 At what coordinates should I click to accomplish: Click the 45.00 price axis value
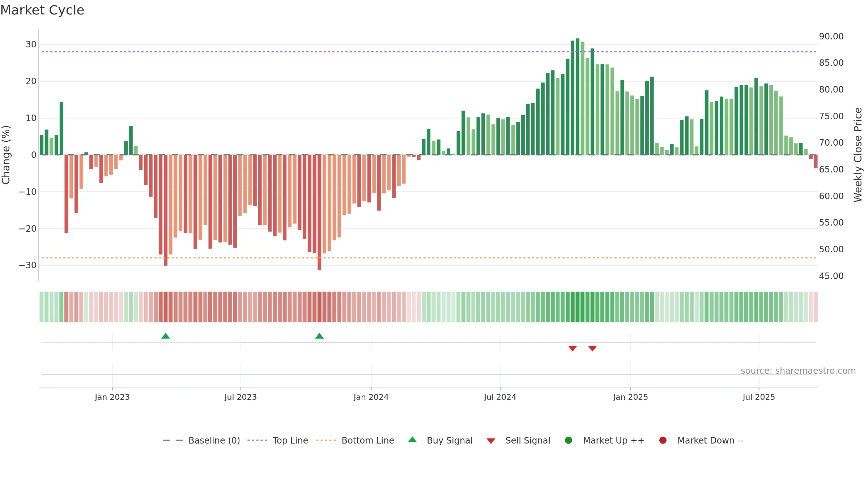831,276
